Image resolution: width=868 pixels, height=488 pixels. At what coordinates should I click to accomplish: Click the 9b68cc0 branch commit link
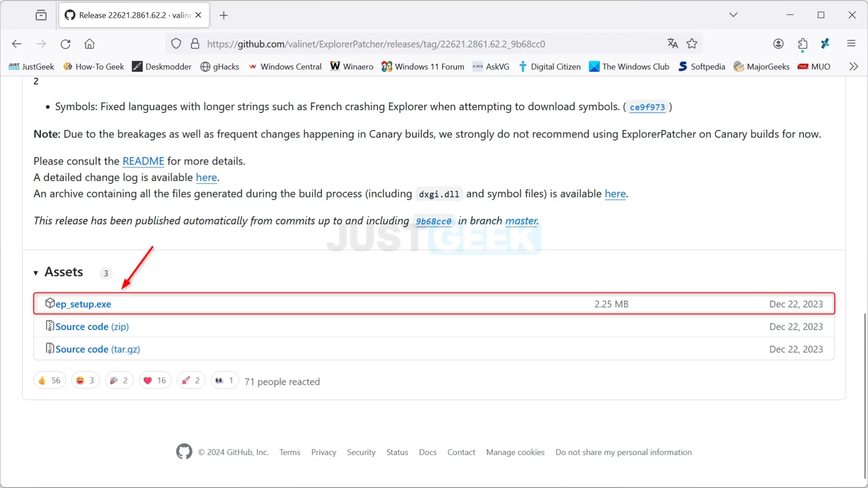pyautogui.click(x=434, y=221)
